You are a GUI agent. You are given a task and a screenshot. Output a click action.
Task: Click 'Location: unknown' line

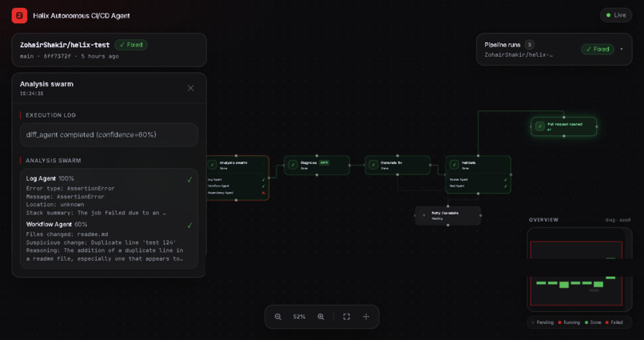55,205
